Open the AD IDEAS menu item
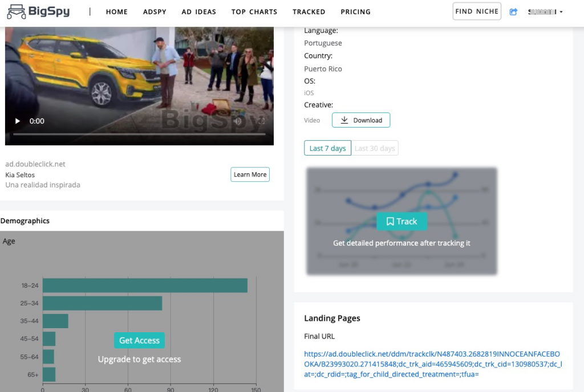 tap(199, 12)
